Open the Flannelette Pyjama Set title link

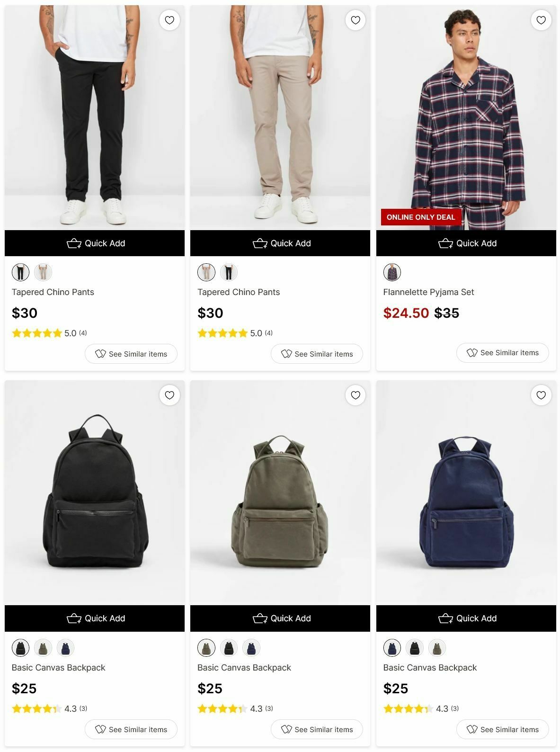tap(428, 292)
